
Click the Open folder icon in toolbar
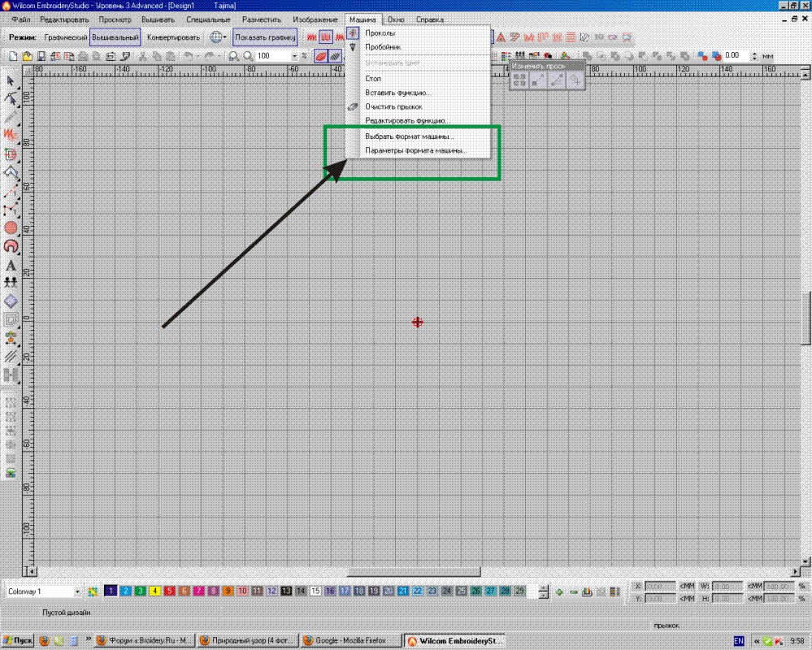click(x=27, y=56)
